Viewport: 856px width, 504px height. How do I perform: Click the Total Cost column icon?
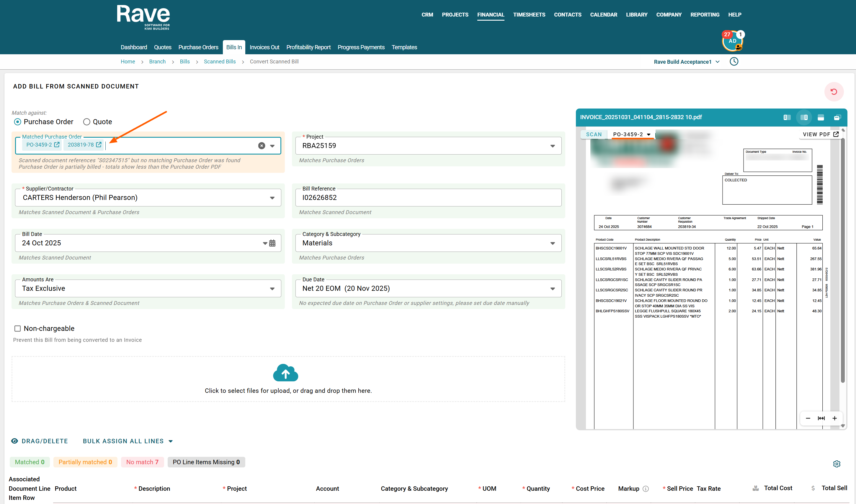(x=755, y=488)
